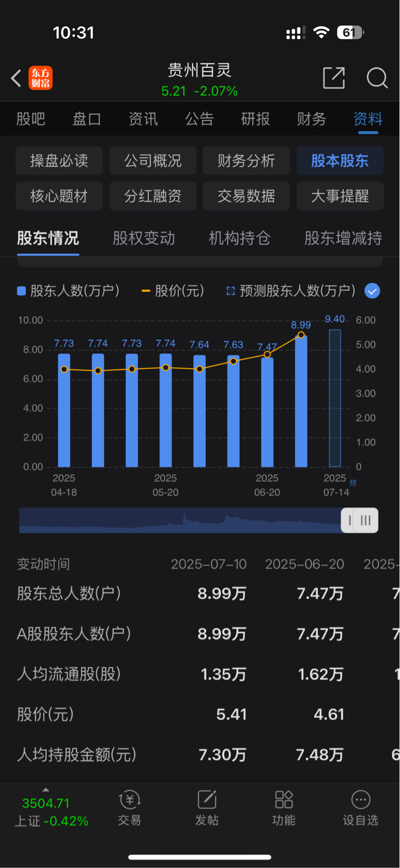The image size is (400, 868).
Task: Tap the 人均流通股(股) row label
Action: pos(69,674)
